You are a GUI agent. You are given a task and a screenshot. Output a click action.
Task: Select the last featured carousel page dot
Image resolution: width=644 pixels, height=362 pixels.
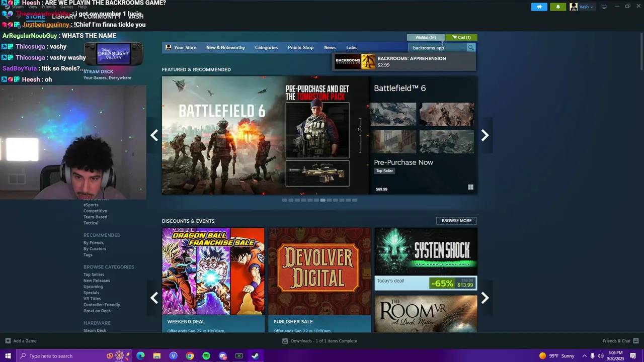[354, 200]
